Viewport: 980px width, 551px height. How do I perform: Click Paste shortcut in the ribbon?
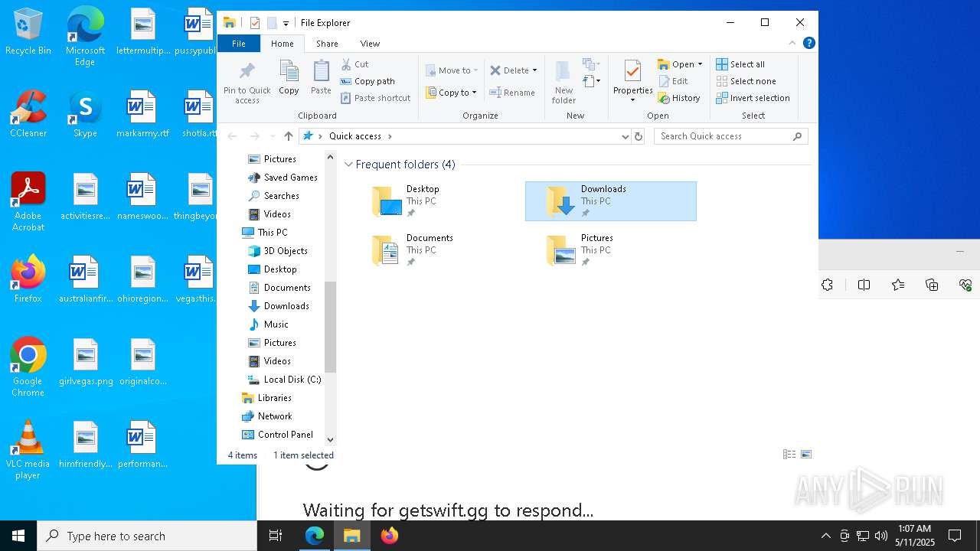[x=375, y=98]
